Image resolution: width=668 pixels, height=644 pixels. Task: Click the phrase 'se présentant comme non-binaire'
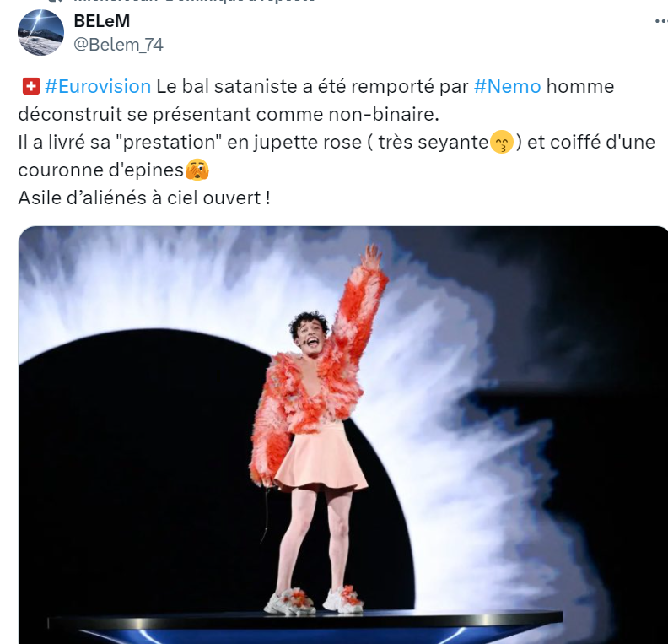(282, 115)
